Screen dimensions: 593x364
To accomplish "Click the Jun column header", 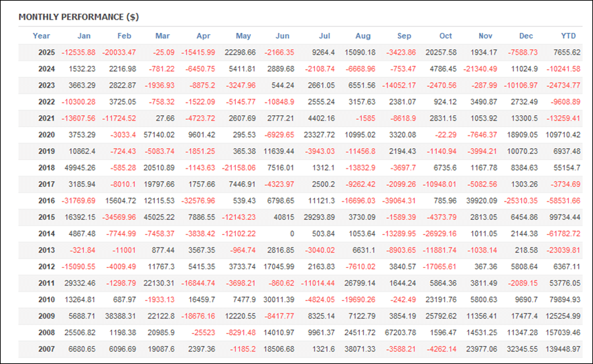I will pyautogui.click(x=282, y=36).
